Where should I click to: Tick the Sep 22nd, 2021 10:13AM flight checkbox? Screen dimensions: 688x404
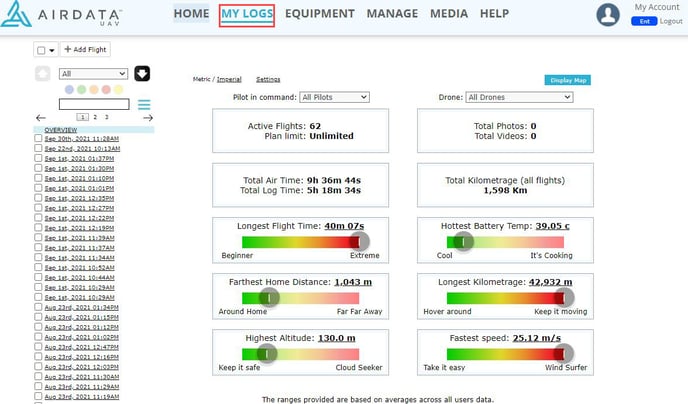tap(38, 148)
